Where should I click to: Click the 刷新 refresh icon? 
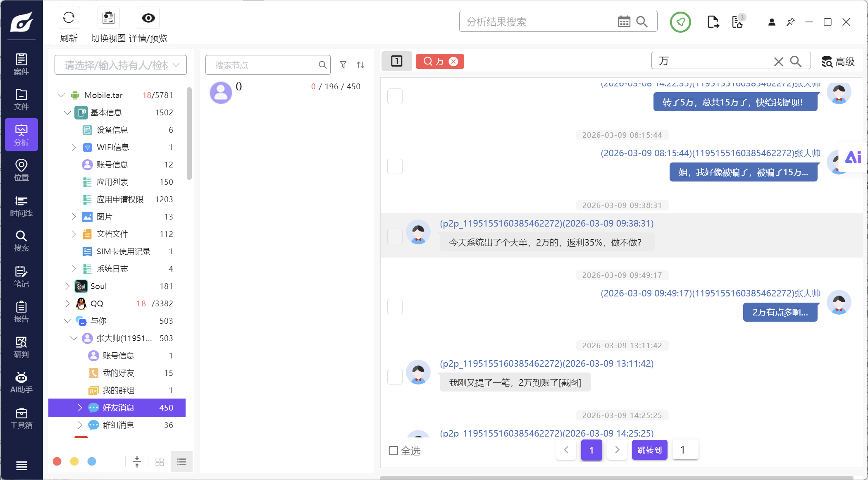click(69, 18)
